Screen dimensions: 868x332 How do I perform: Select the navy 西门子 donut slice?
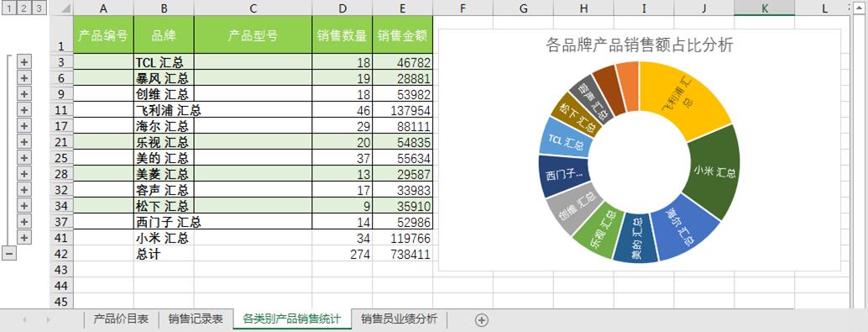(563, 176)
